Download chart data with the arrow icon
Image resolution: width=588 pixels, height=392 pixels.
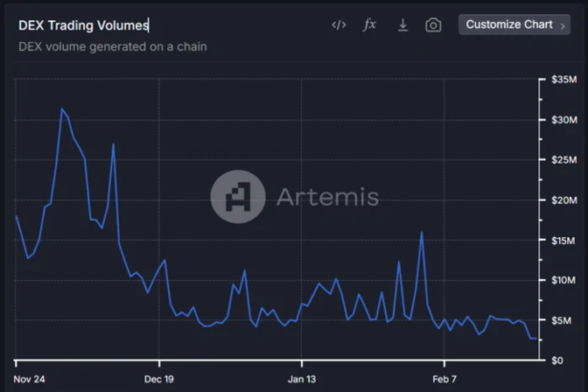coord(403,25)
